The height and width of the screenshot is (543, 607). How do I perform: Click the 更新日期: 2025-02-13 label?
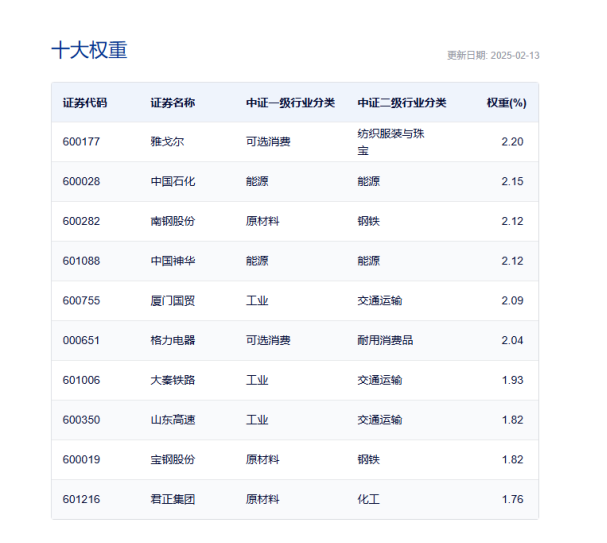[x=493, y=55]
